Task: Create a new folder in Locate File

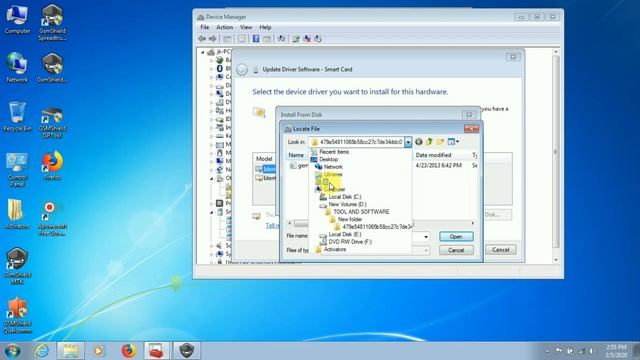Action: pyautogui.click(x=440, y=142)
